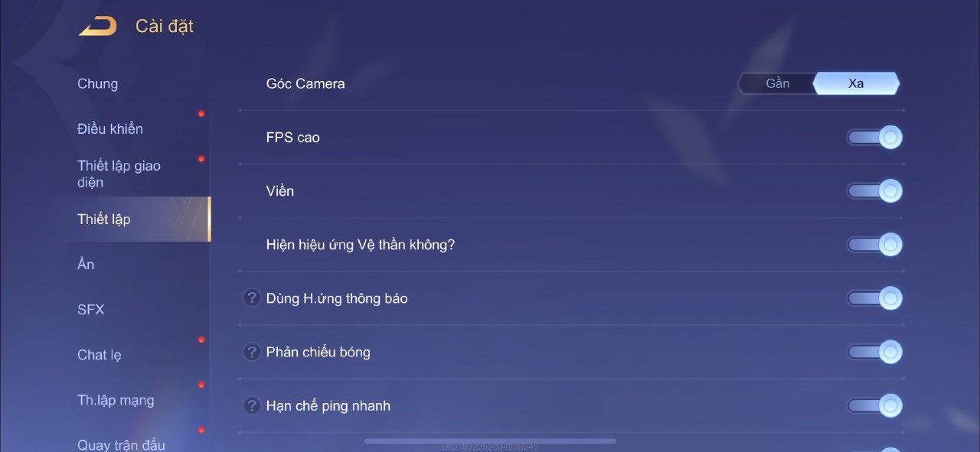Disable the Viền switch

(874, 190)
